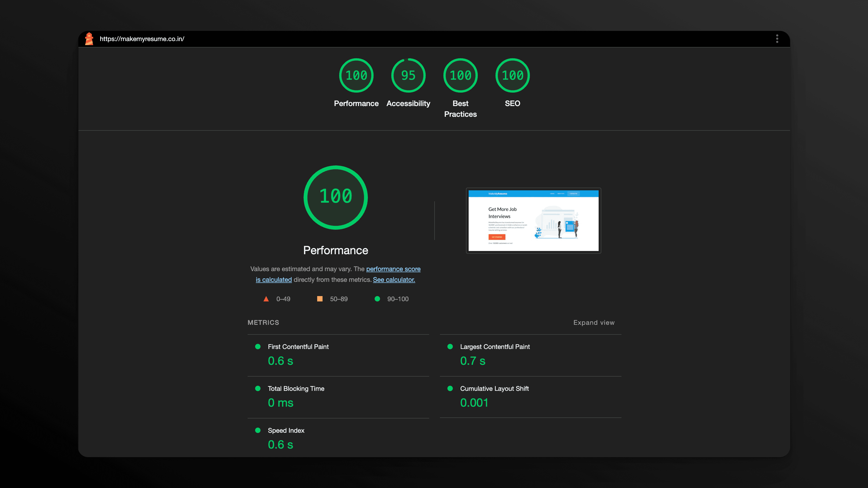Select the Largest Contentful Paint metric row
The width and height of the screenshot is (868, 488).
pos(495,346)
